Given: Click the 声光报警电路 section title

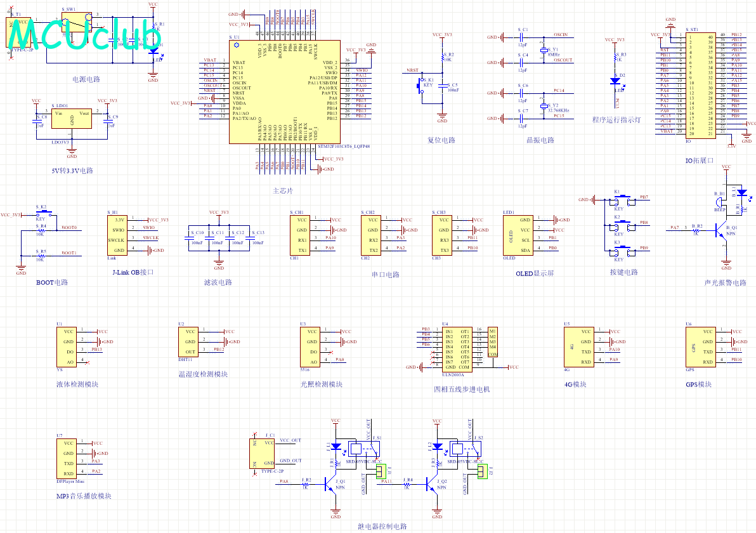Looking at the screenshot, I should point(725,282).
